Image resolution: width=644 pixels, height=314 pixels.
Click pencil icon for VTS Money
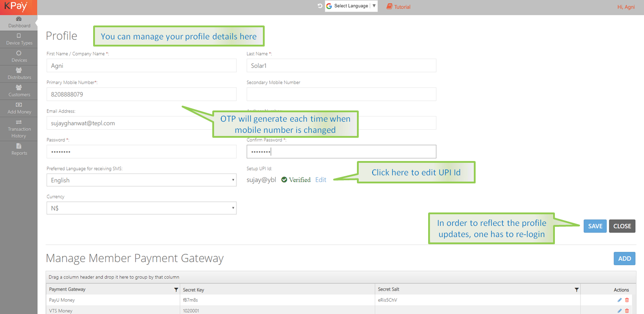pos(619,311)
